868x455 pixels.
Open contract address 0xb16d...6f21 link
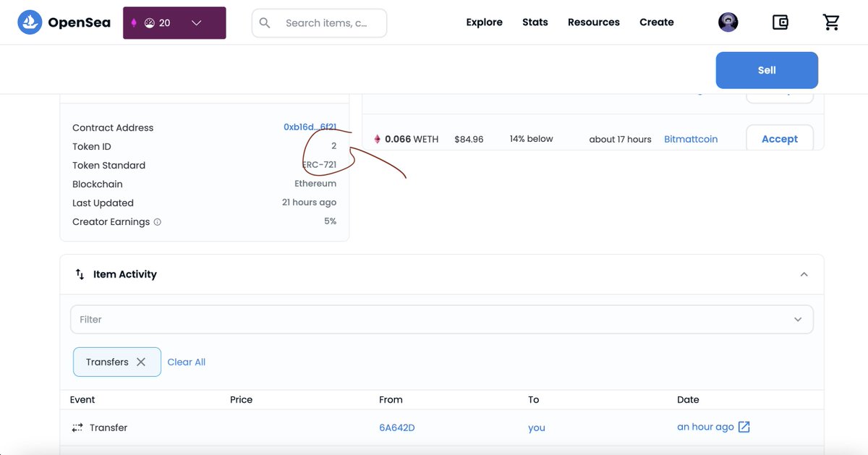(310, 127)
